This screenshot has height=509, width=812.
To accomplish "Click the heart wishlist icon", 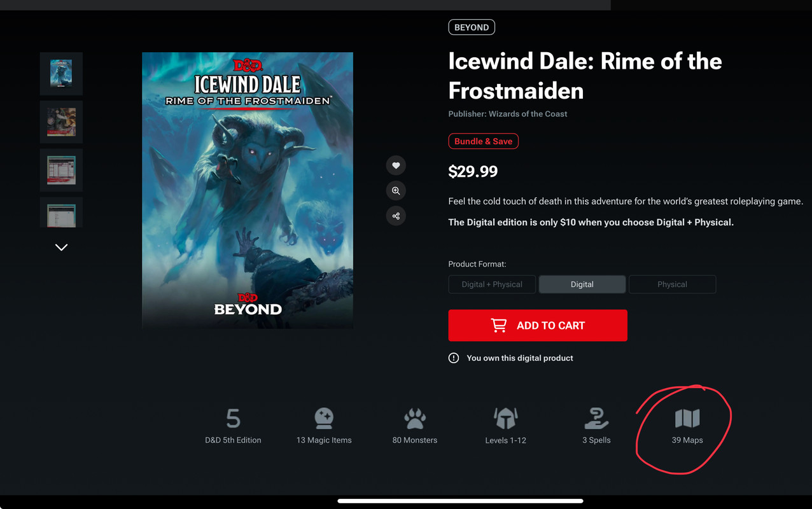I will 396,165.
